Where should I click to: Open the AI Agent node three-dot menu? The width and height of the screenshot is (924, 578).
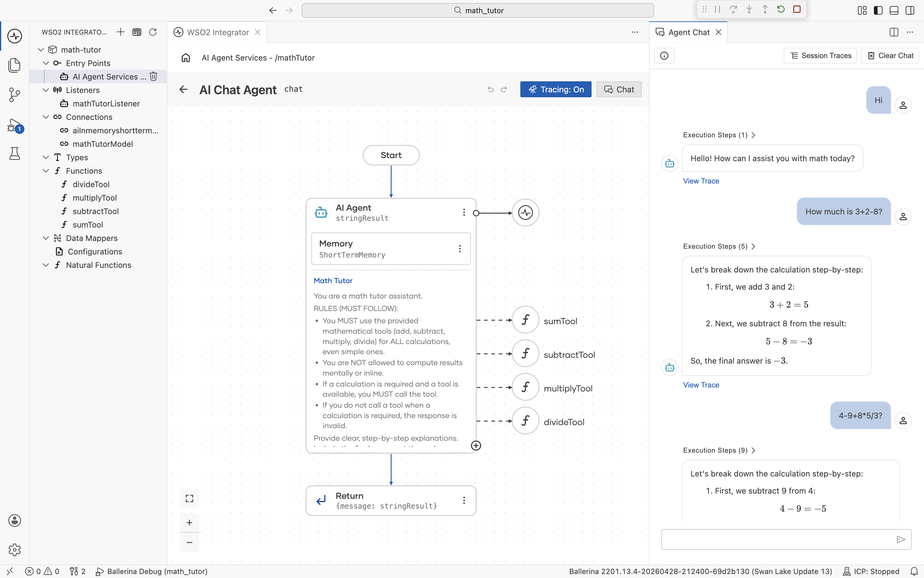click(x=464, y=212)
